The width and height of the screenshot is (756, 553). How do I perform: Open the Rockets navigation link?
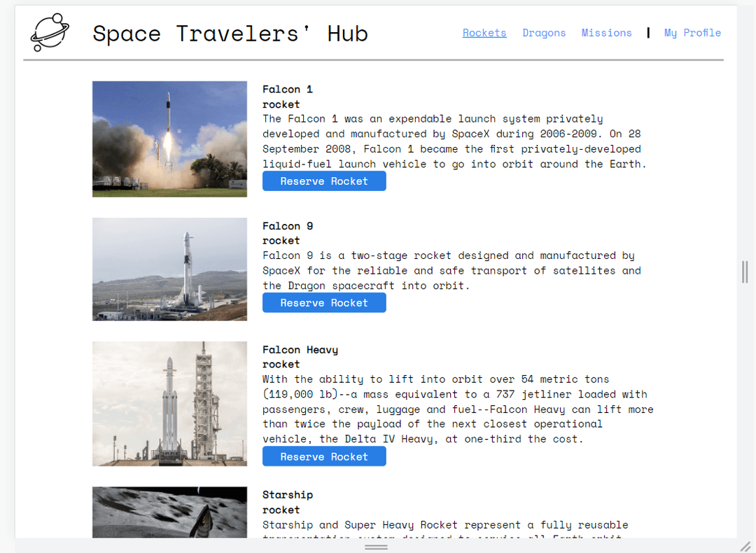484,33
